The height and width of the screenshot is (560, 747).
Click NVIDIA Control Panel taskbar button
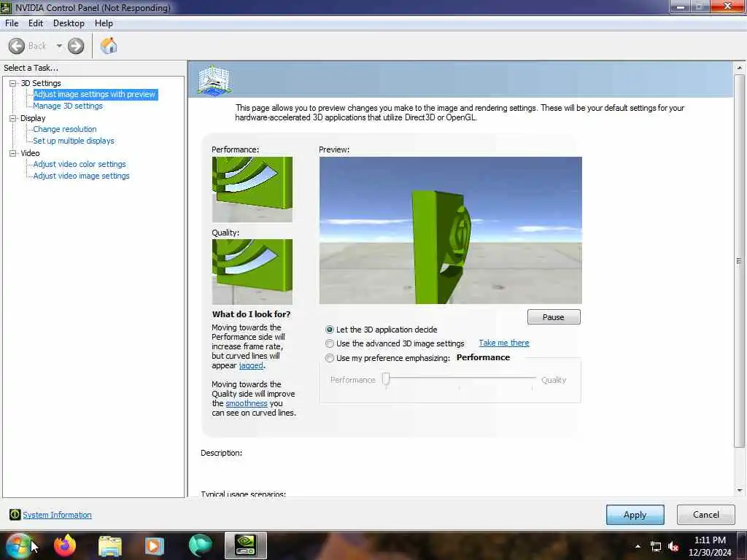click(x=245, y=545)
